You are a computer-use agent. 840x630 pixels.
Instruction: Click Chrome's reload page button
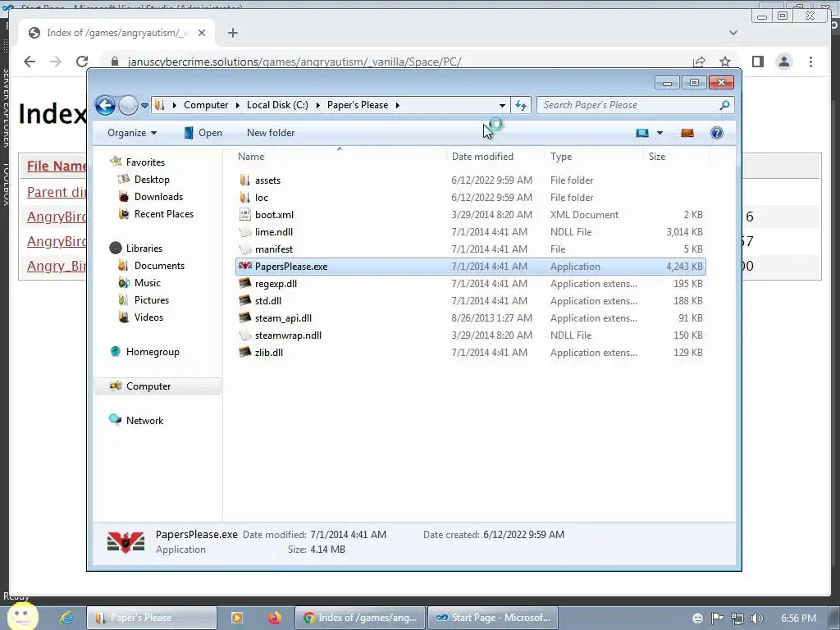[x=82, y=62]
